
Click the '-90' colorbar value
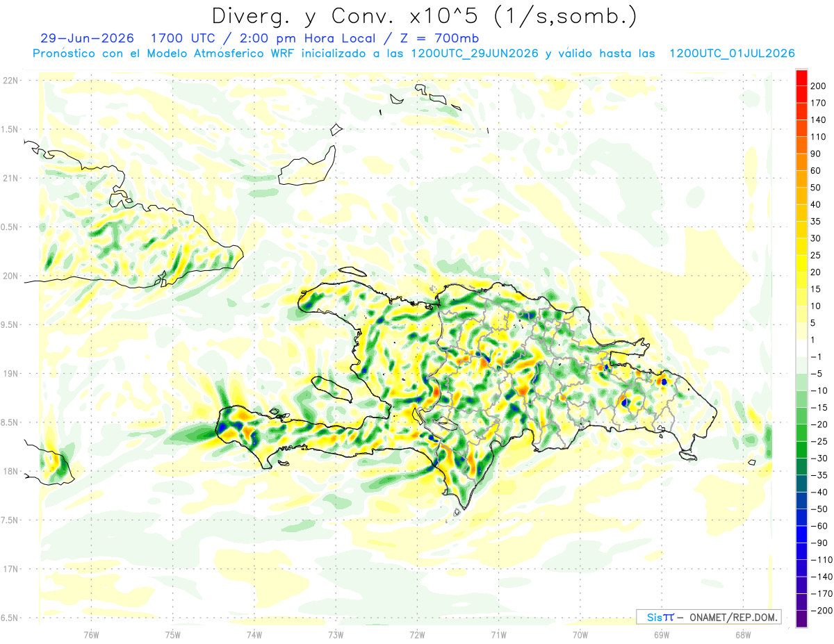tap(819, 543)
